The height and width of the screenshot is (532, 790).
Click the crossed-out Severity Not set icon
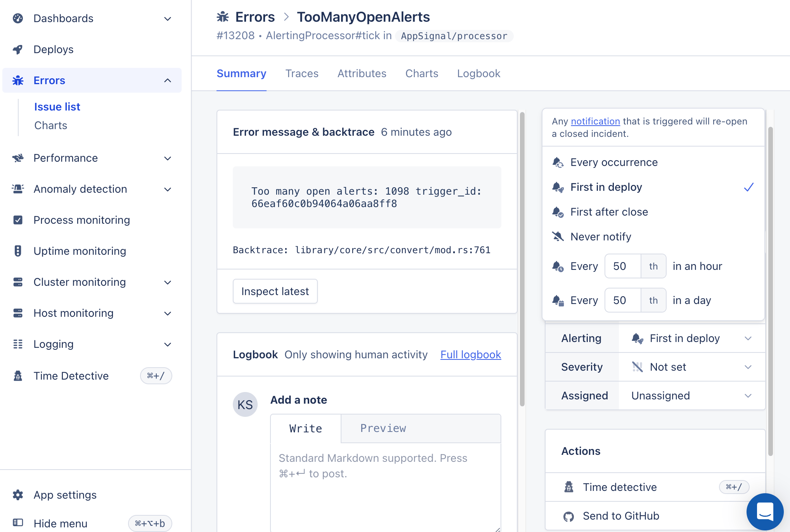pyautogui.click(x=637, y=367)
